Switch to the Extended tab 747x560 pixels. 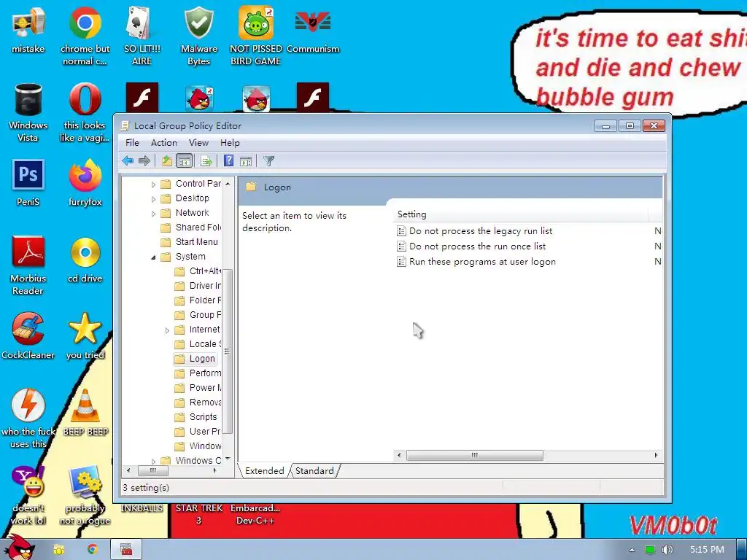264,471
